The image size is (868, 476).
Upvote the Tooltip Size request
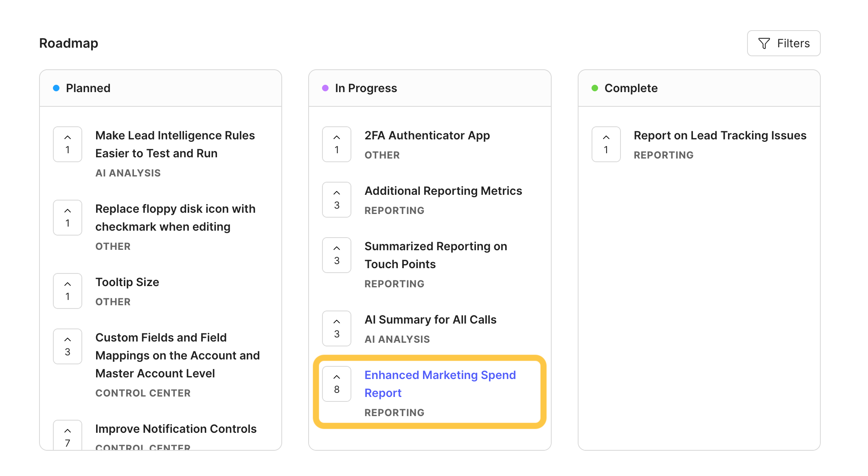tap(68, 291)
